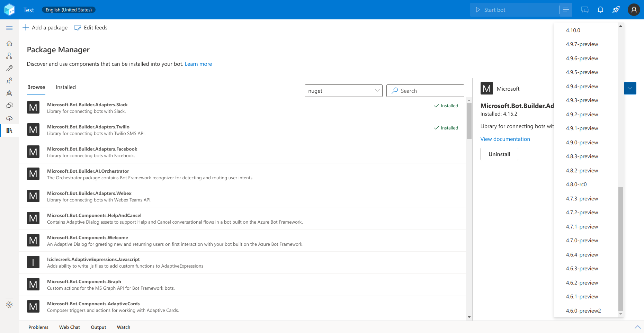644x333 pixels.
Task: Click Edit feeds
Action: click(91, 28)
